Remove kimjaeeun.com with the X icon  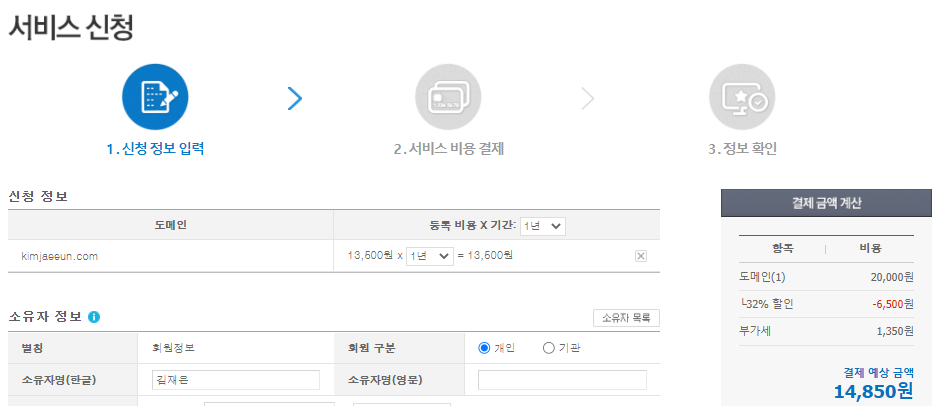point(641,256)
